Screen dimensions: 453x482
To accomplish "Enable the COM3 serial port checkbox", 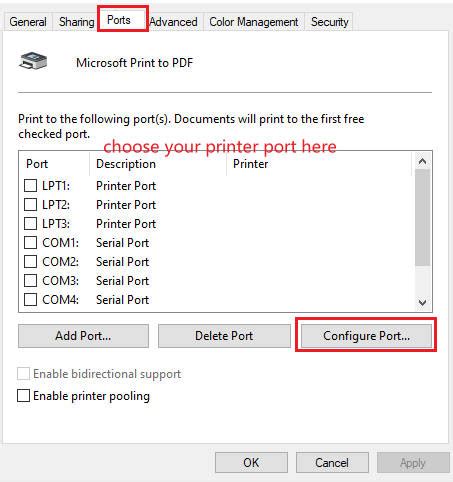I will coord(30,281).
